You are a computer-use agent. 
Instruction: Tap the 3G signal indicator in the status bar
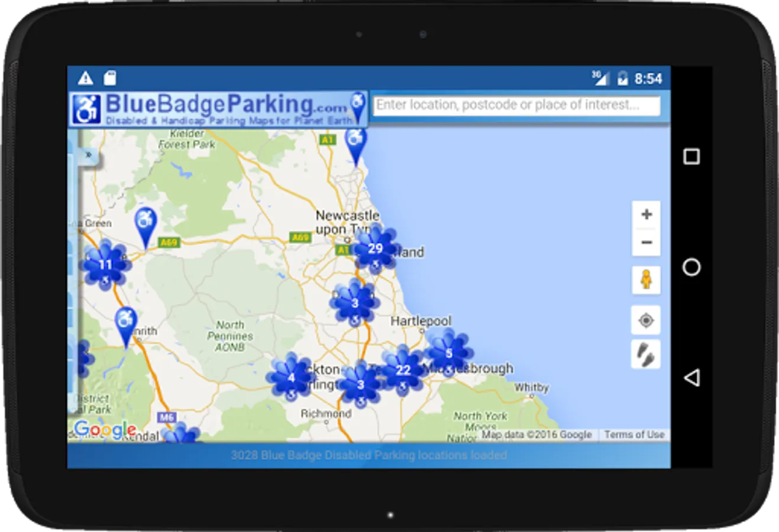coord(599,77)
